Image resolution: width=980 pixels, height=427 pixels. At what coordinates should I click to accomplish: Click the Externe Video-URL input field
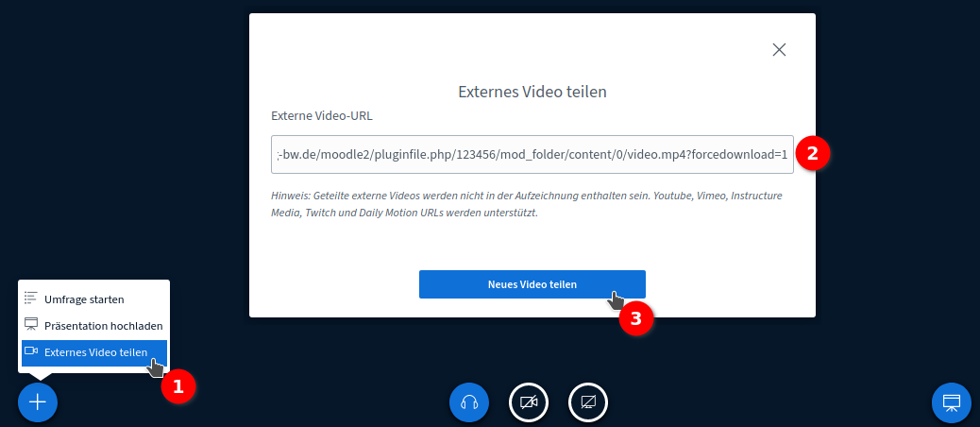pos(532,154)
